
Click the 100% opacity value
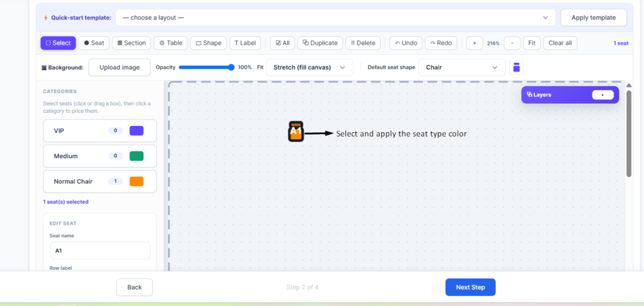point(245,67)
